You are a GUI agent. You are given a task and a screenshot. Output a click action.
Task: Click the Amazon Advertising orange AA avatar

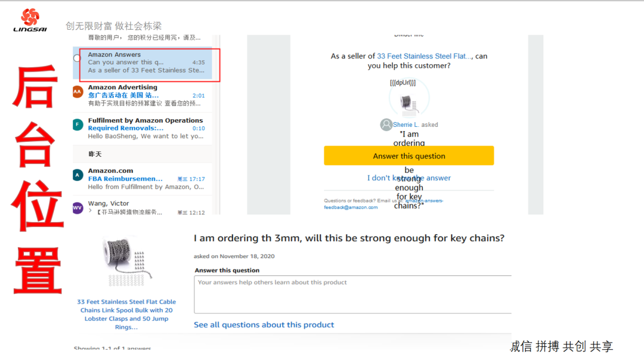point(78,91)
